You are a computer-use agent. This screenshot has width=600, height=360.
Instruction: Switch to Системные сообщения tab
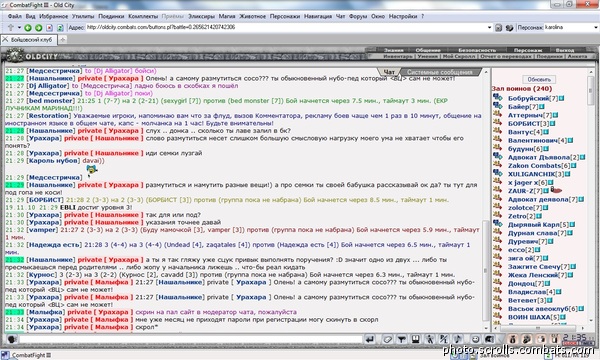click(x=439, y=72)
